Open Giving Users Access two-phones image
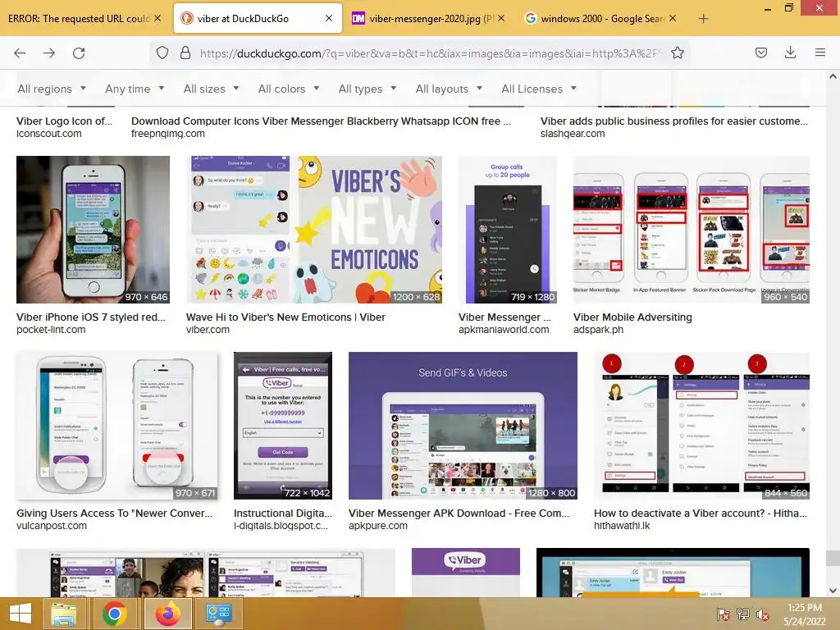The image size is (840, 630). tap(117, 426)
